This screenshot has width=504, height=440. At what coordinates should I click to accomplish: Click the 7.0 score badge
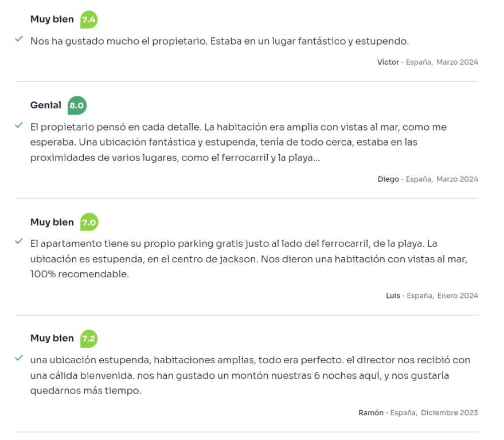[x=89, y=222]
